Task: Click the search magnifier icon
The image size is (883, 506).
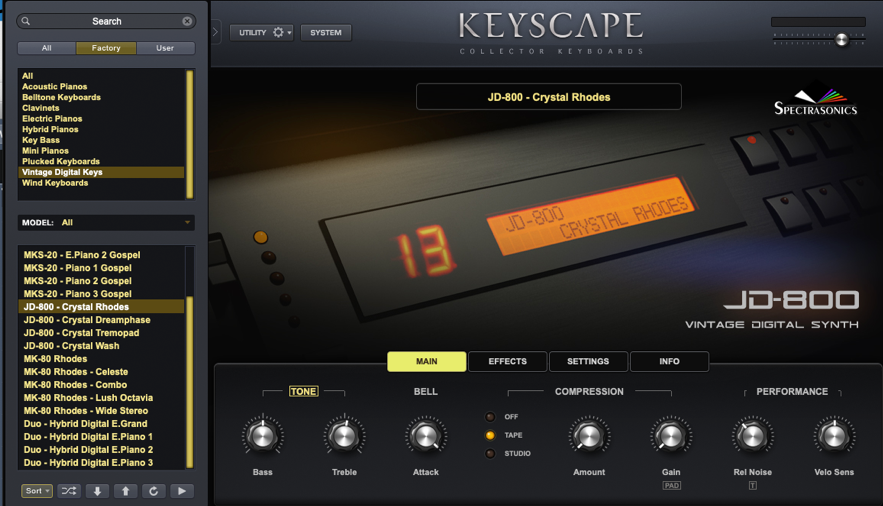Action: click(x=26, y=21)
